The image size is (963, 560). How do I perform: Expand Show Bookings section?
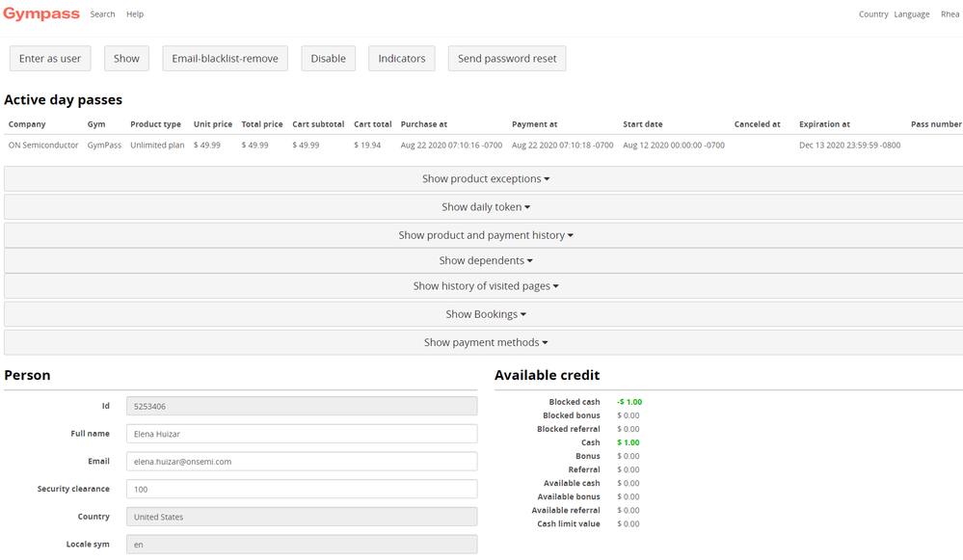485,314
